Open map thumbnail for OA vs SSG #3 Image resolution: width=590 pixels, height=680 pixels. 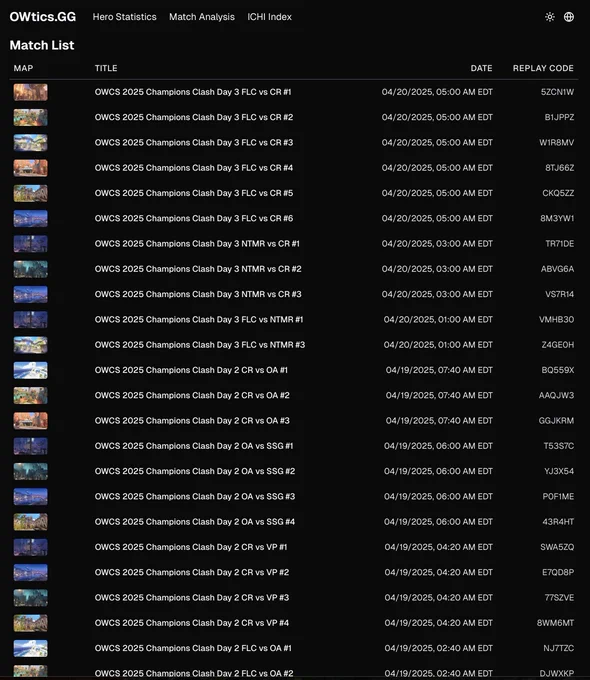point(30,497)
